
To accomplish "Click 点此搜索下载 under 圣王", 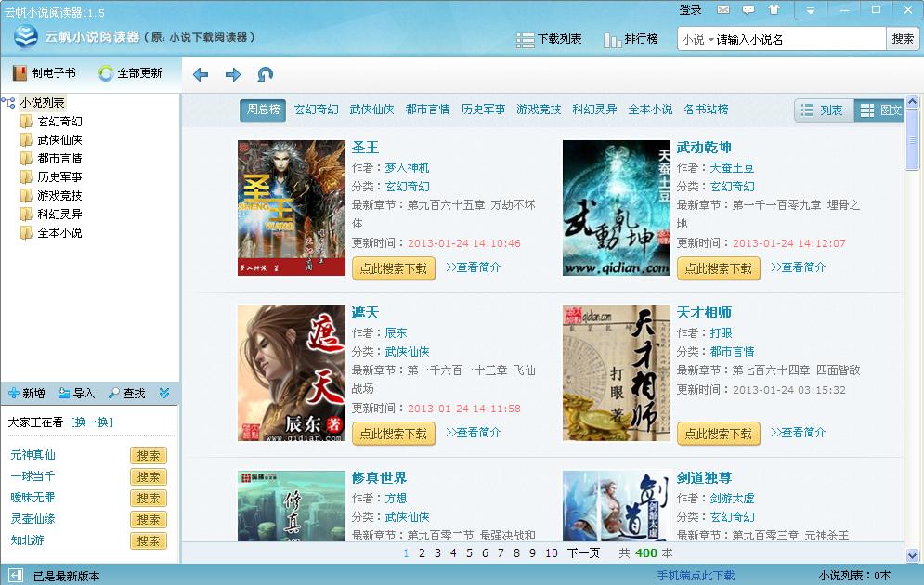I will pos(394,267).
